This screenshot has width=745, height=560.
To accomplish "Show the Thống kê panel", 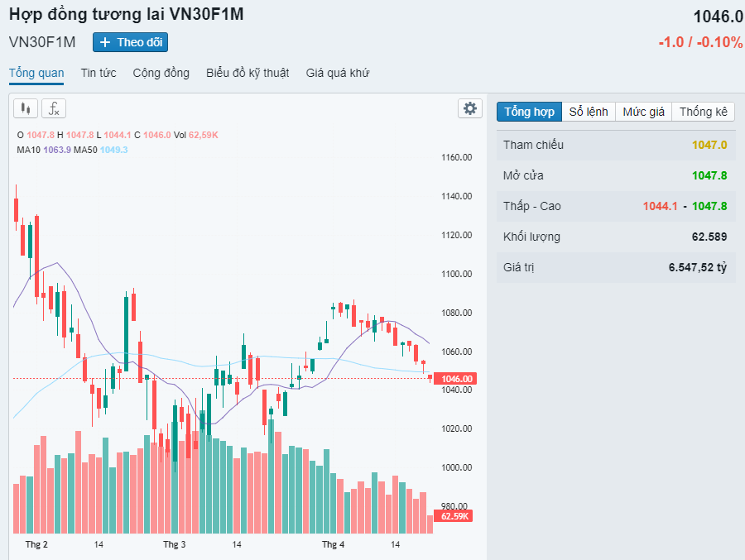I will coord(704,112).
